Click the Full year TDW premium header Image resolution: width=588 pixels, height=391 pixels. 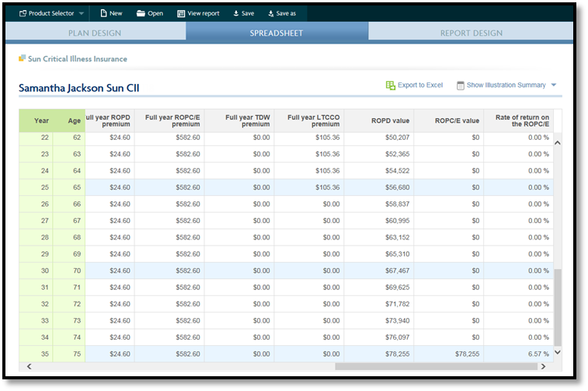pos(239,120)
